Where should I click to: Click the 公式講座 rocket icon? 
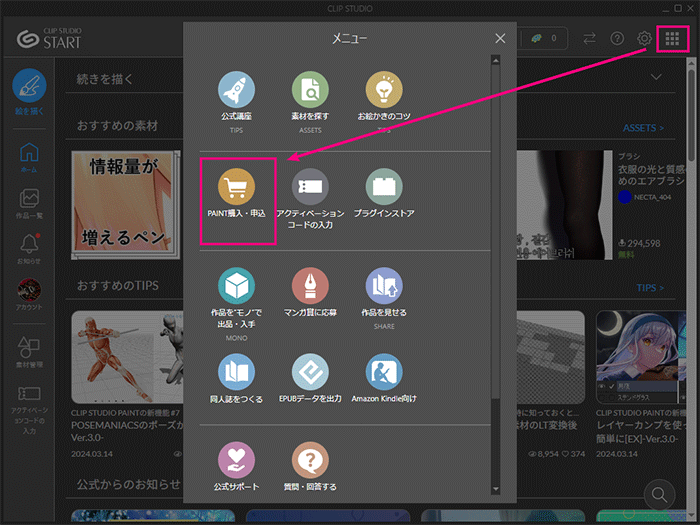coord(237,90)
